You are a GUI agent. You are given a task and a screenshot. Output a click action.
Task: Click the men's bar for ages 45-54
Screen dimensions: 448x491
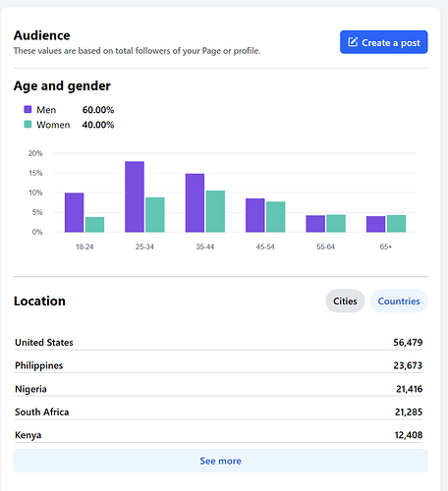click(255, 215)
